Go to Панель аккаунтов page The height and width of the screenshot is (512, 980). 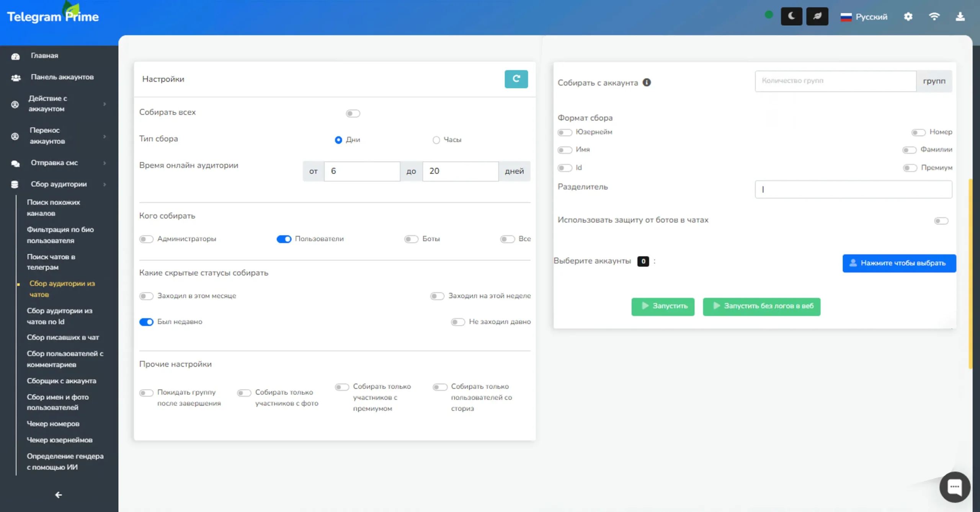click(62, 77)
